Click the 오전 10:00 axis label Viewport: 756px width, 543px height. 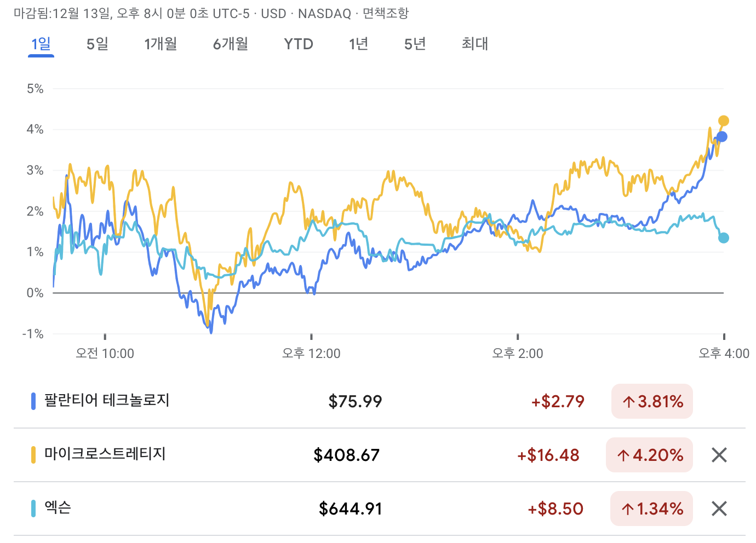[x=105, y=354]
